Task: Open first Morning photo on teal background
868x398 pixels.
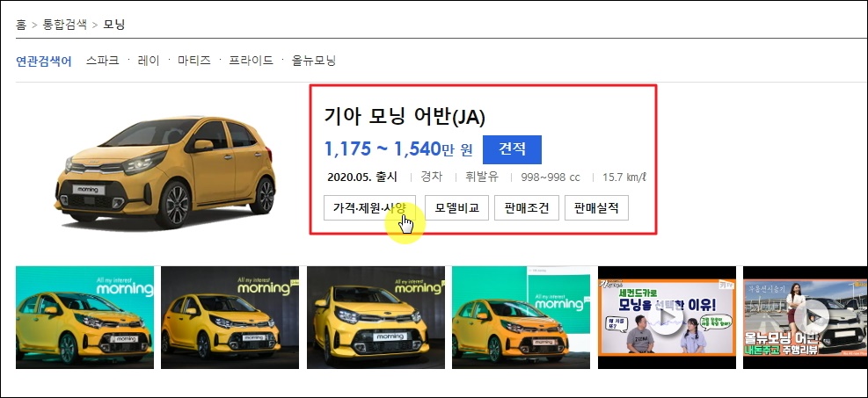Action: click(84, 317)
